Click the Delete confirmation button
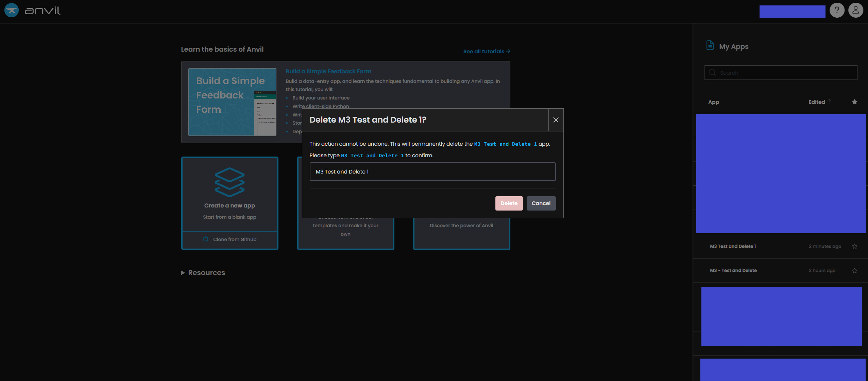Viewport: 868px width, 381px height. pyautogui.click(x=509, y=203)
